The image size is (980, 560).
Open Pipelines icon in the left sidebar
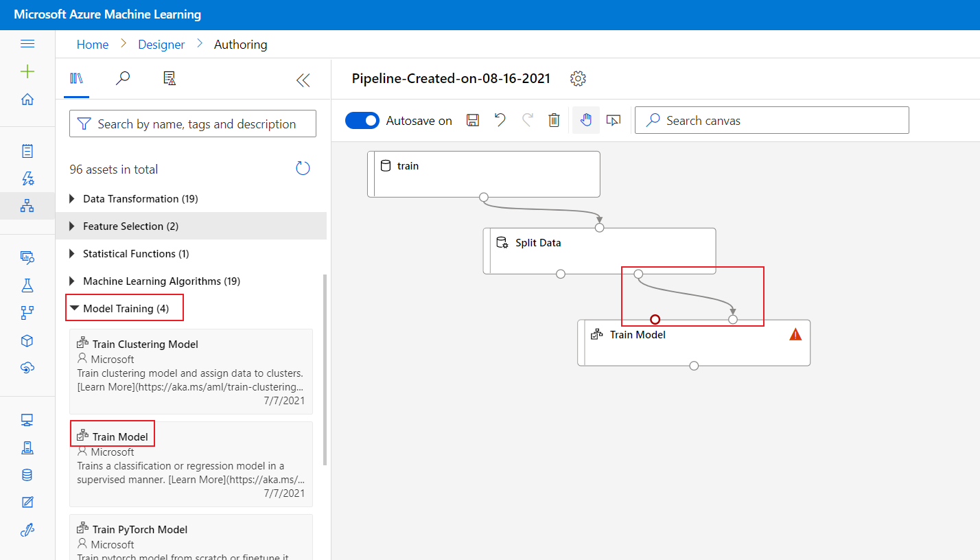[x=27, y=313]
